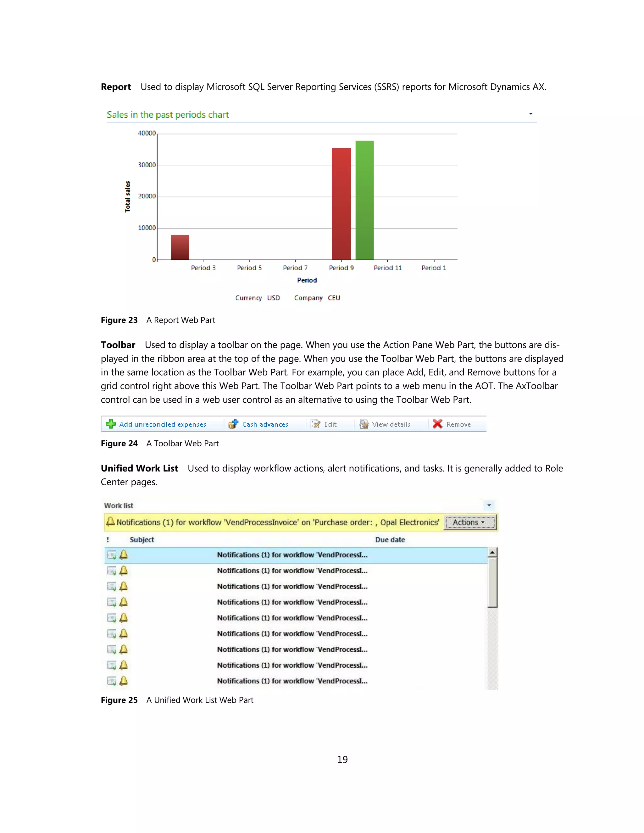Click Add unreconciled expenses link
The height and width of the screenshot is (833, 644).
click(x=163, y=424)
